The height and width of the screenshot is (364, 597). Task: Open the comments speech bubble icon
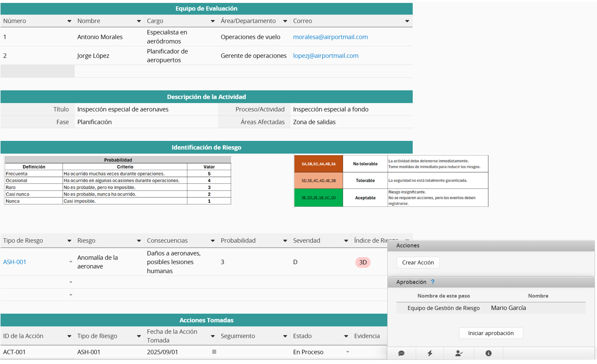point(401,353)
